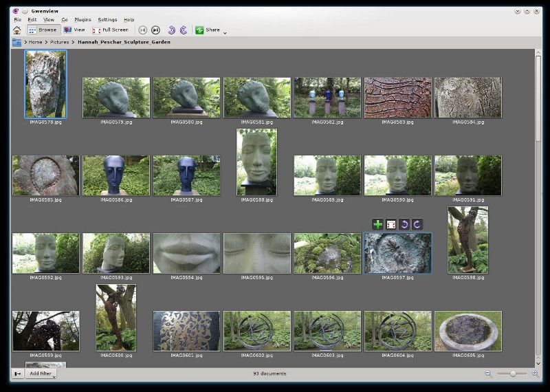Select the IMAG0588.jpg portrait face thumbnail
The image size is (550, 392).
pos(256,162)
